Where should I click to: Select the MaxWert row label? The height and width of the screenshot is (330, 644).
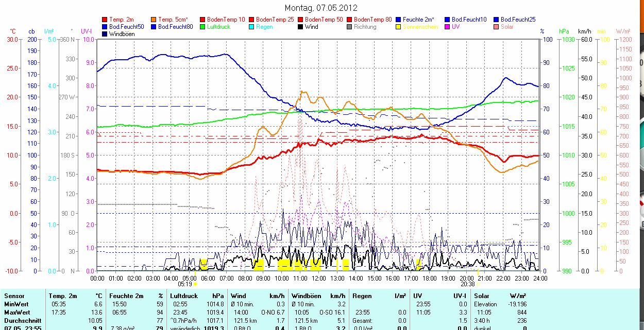click(18, 312)
